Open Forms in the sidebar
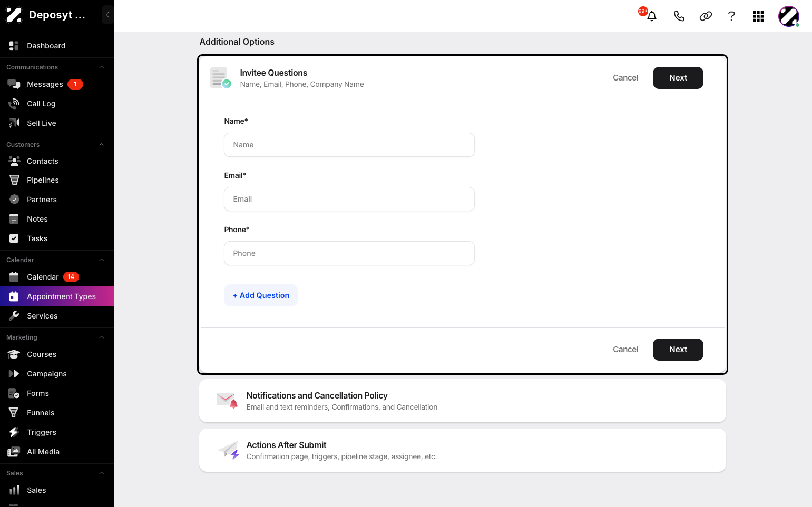Image resolution: width=812 pixels, height=507 pixels. click(57, 393)
